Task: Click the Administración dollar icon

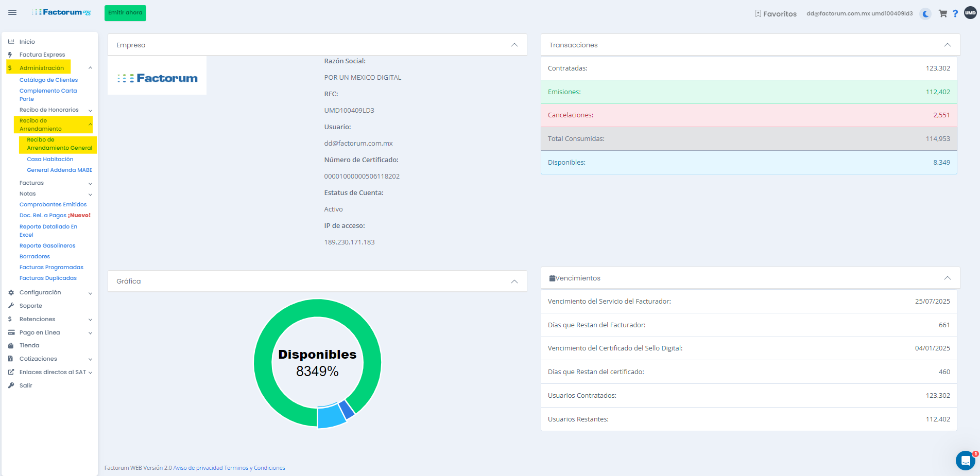Action: tap(10, 68)
